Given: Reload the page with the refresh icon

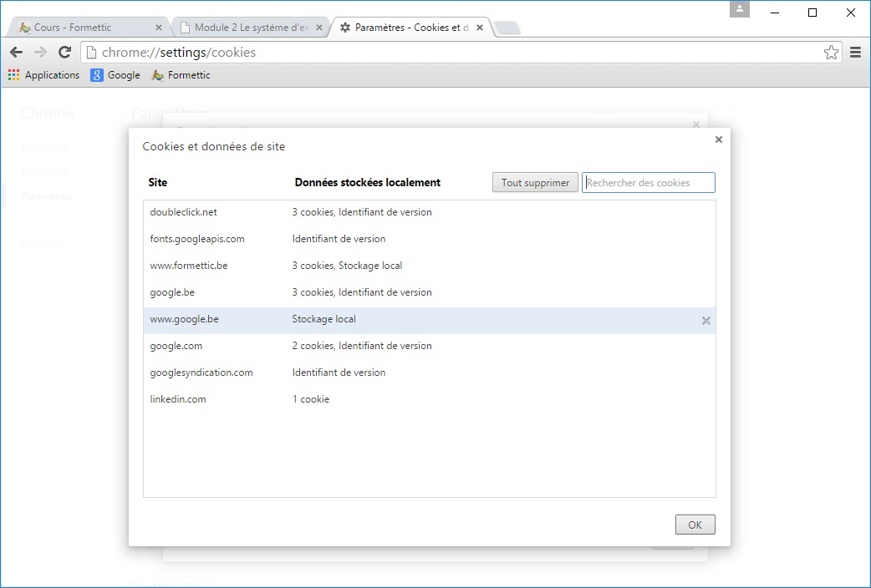Looking at the screenshot, I should click(x=65, y=52).
